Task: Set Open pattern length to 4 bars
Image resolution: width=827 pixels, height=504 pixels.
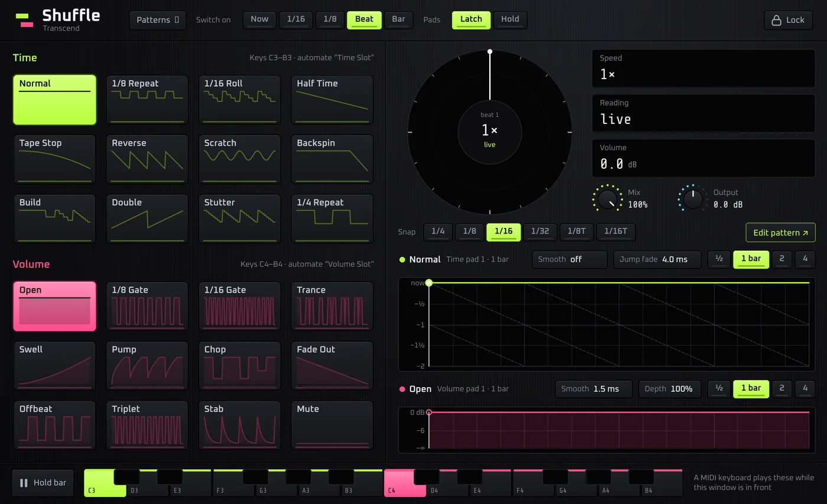Action: click(x=805, y=389)
